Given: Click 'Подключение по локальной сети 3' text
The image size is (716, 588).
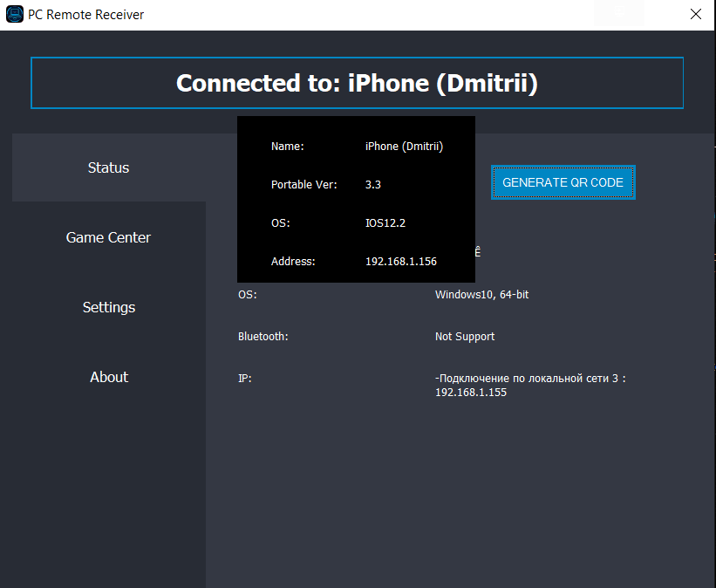Looking at the screenshot, I should 527,379.
